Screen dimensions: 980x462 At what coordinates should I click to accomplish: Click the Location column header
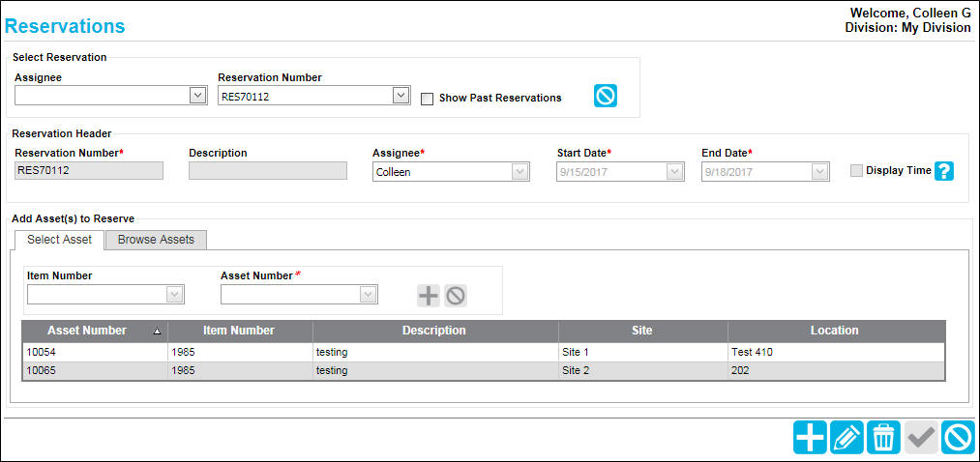836,331
